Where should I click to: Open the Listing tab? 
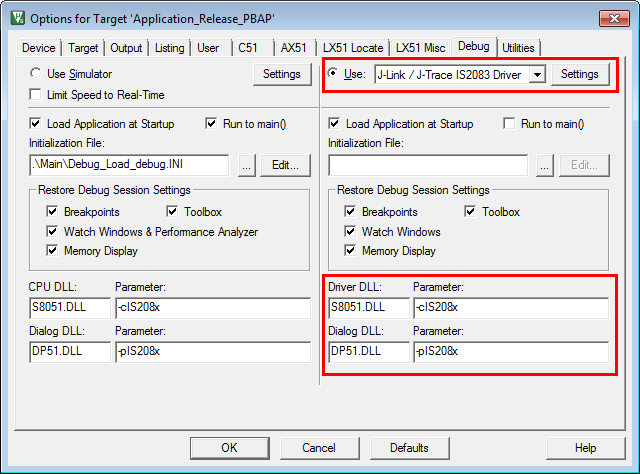[169, 48]
